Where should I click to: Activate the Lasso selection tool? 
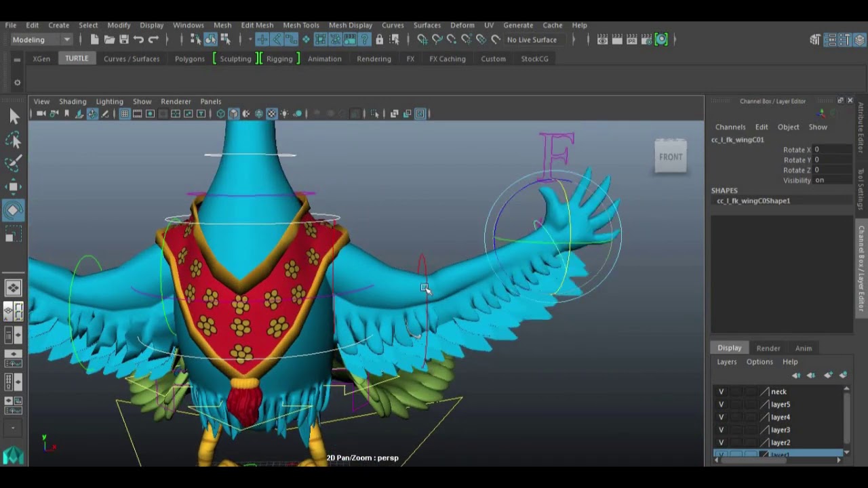(x=14, y=140)
